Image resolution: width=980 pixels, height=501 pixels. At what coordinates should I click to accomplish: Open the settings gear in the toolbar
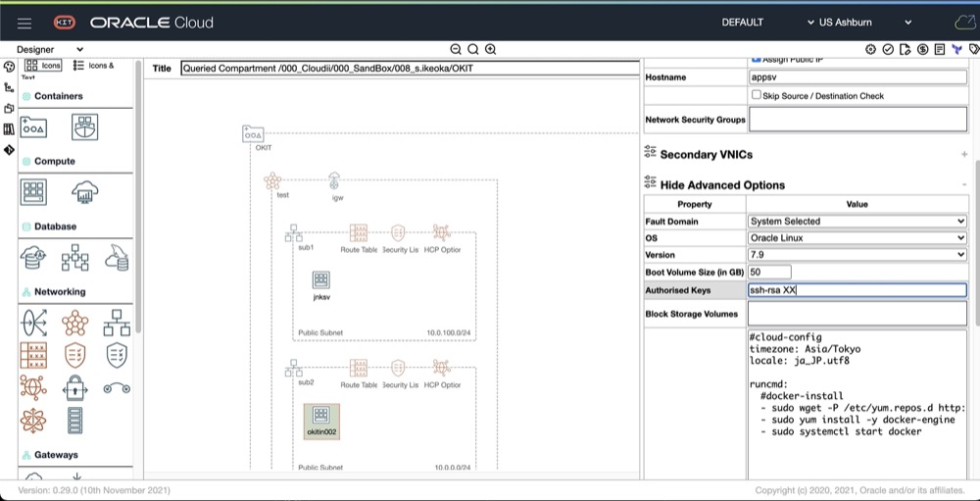click(x=870, y=49)
